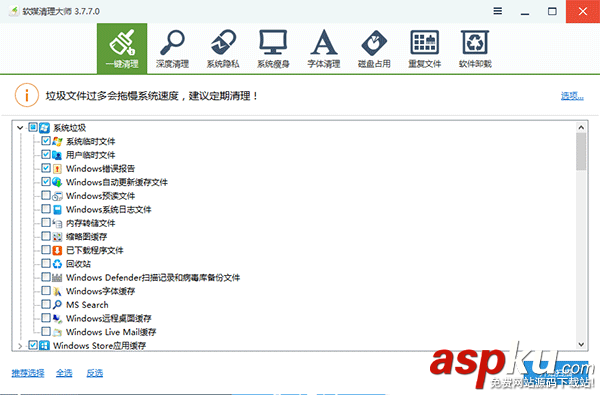Click the 缩略图缓存 icon
The image size is (600, 395).
[x=57, y=237]
